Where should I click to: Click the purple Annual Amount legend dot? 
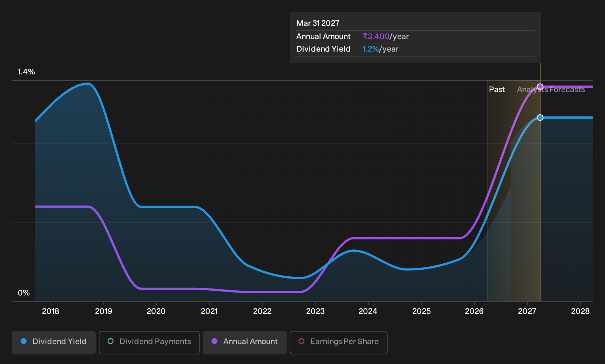(x=214, y=341)
